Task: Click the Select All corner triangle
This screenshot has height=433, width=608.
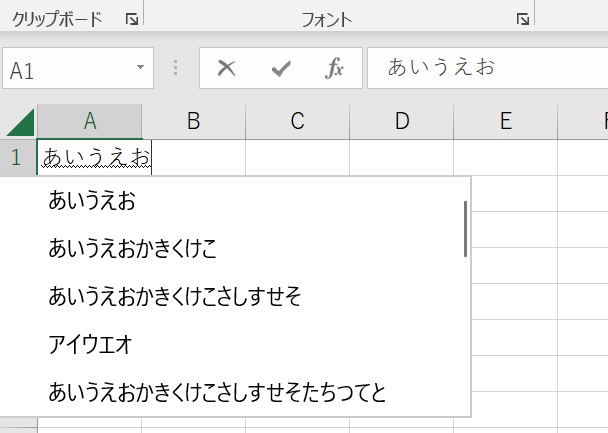Action: [x=21, y=122]
